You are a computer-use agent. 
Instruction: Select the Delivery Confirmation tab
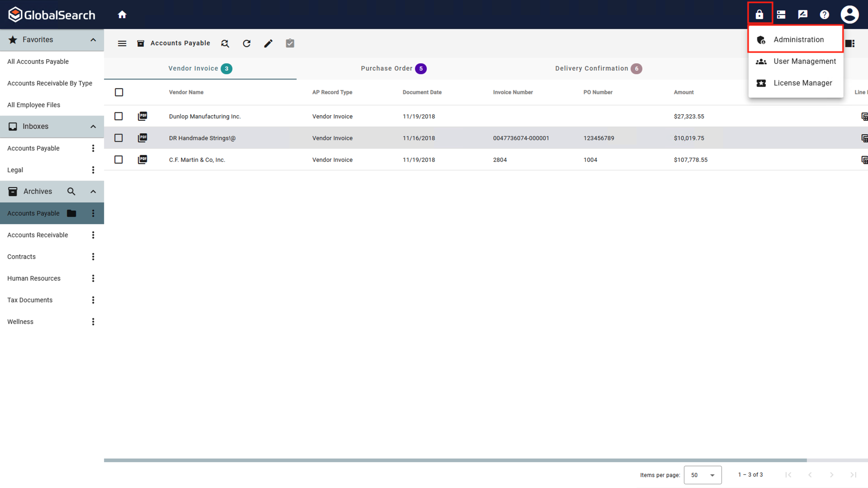click(x=597, y=69)
